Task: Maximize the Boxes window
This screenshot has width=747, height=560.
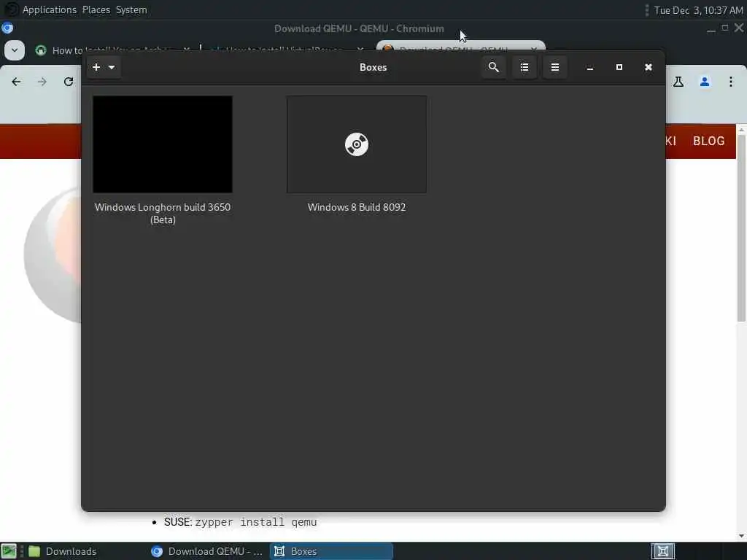Action: pyautogui.click(x=619, y=67)
